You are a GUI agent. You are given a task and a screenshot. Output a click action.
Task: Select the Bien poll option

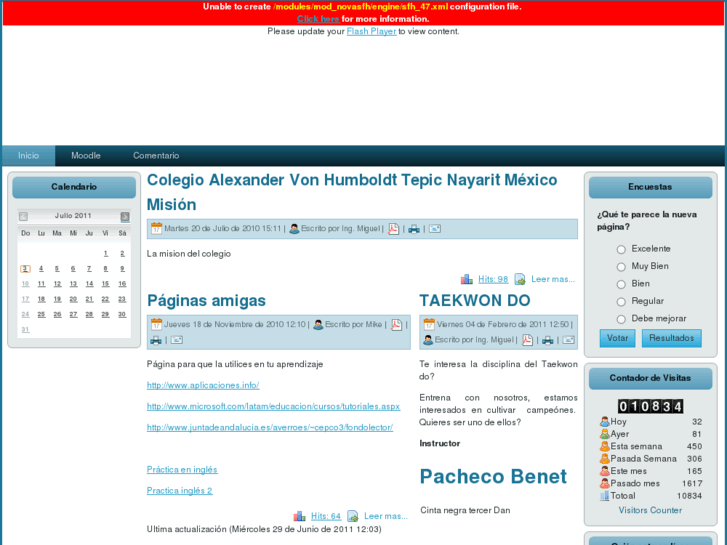tap(621, 284)
